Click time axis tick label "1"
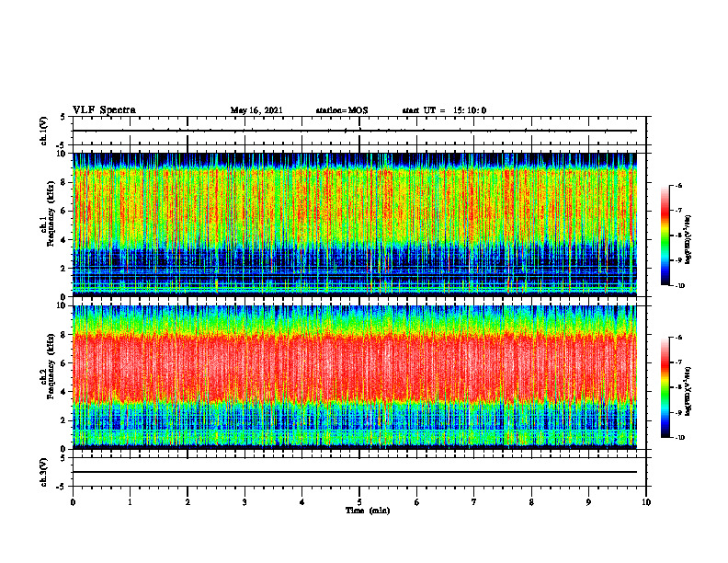The image size is (728, 563). point(130,502)
